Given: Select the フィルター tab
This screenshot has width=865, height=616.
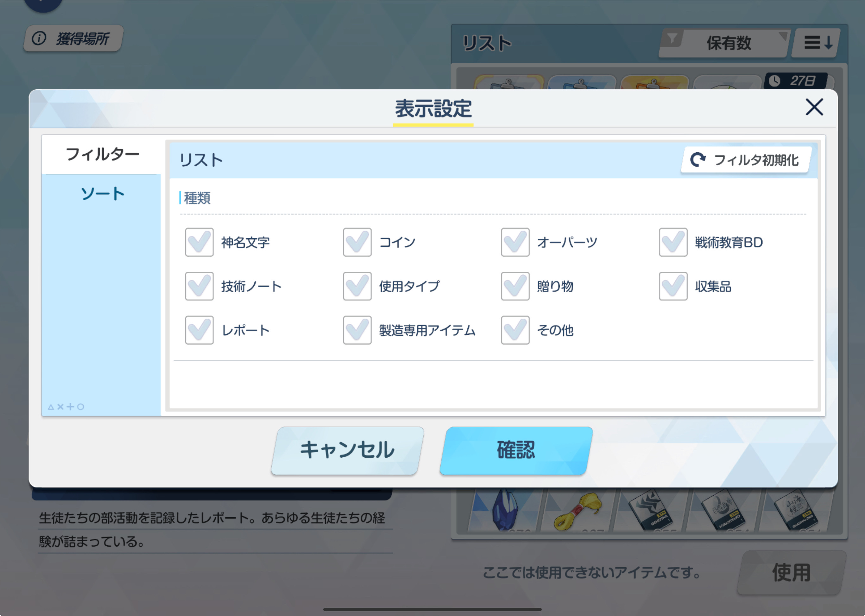Looking at the screenshot, I should tap(102, 154).
